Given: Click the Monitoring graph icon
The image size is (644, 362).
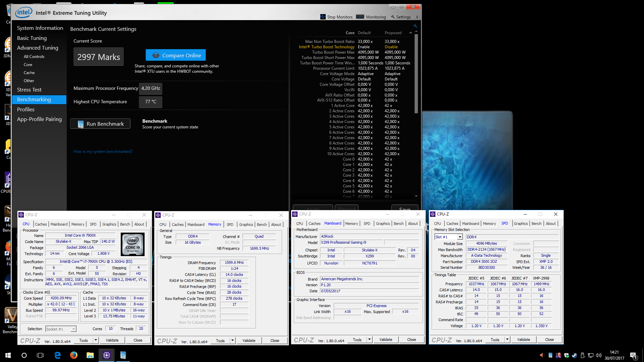Looking at the screenshot, I should 360,17.
